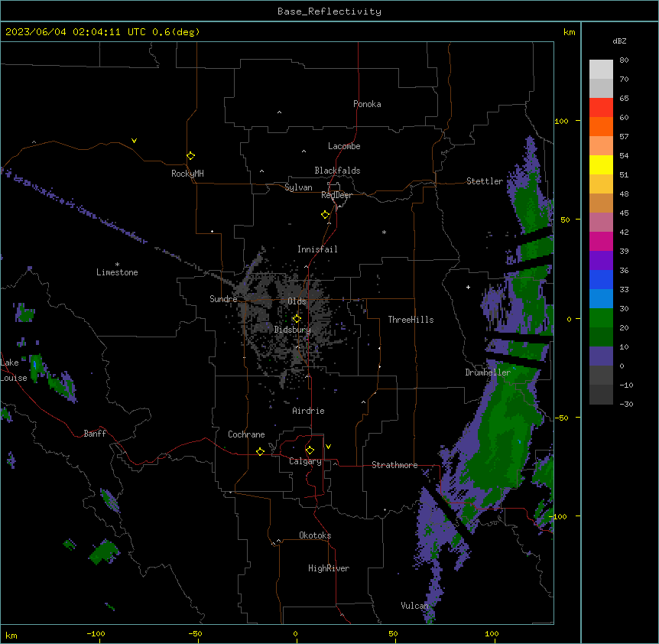This screenshot has height=644, width=659.
Task: Click the Vulcan town label
Action: 414,606
